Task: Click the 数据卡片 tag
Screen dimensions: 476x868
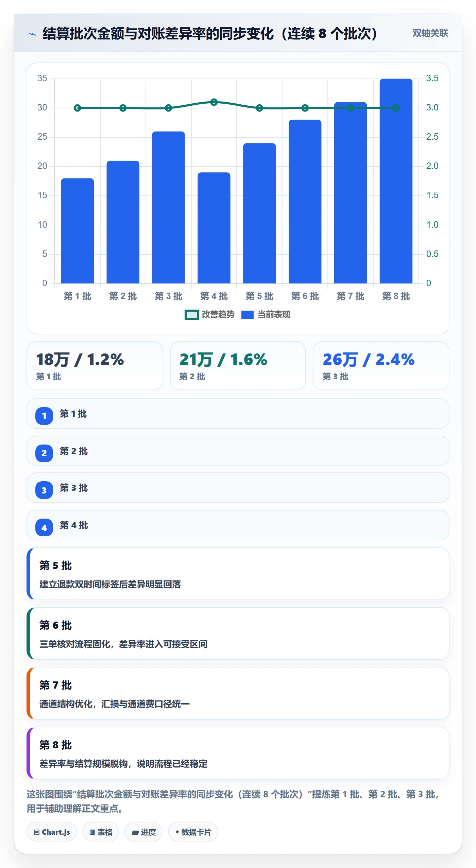Action: tap(193, 832)
